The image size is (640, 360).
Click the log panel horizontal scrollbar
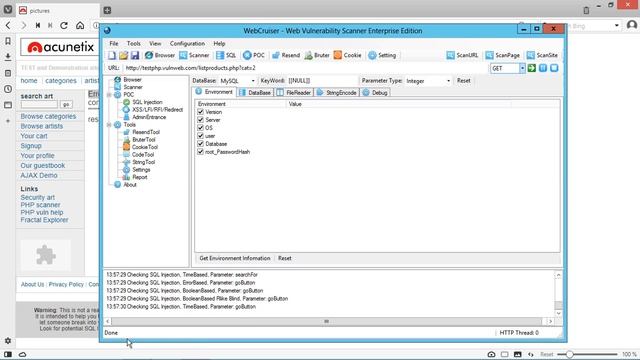326,321
